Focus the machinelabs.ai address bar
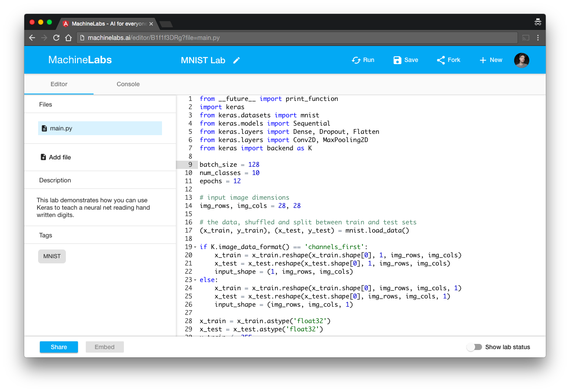Viewport: 570px width, 392px height. (x=297, y=38)
